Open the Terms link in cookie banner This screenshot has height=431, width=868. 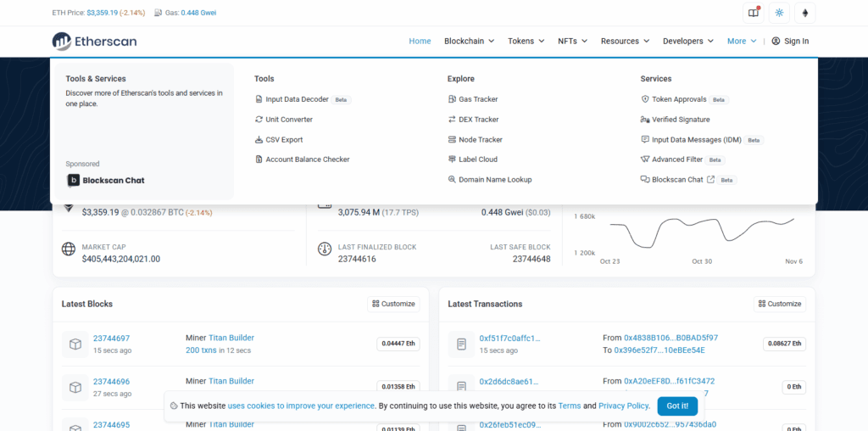[570, 406]
